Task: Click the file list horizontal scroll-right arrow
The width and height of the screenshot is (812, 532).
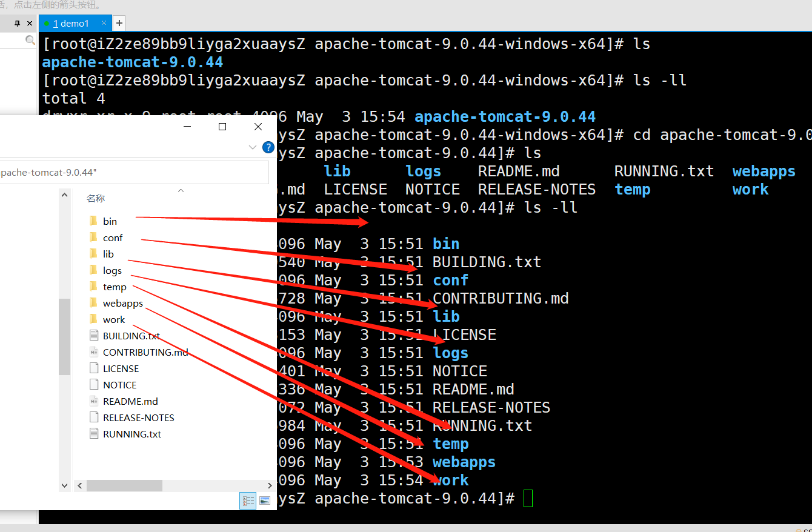Action: tap(270, 486)
